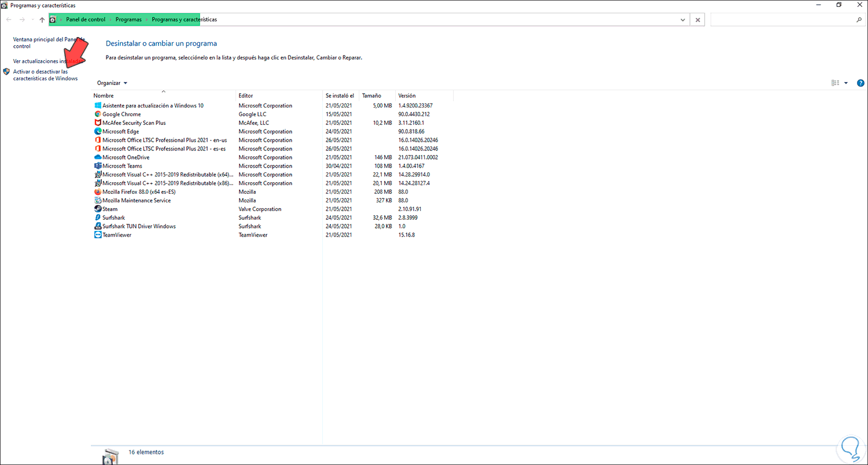
Task: Open Ventana principal del Panel de control
Action: [49, 43]
